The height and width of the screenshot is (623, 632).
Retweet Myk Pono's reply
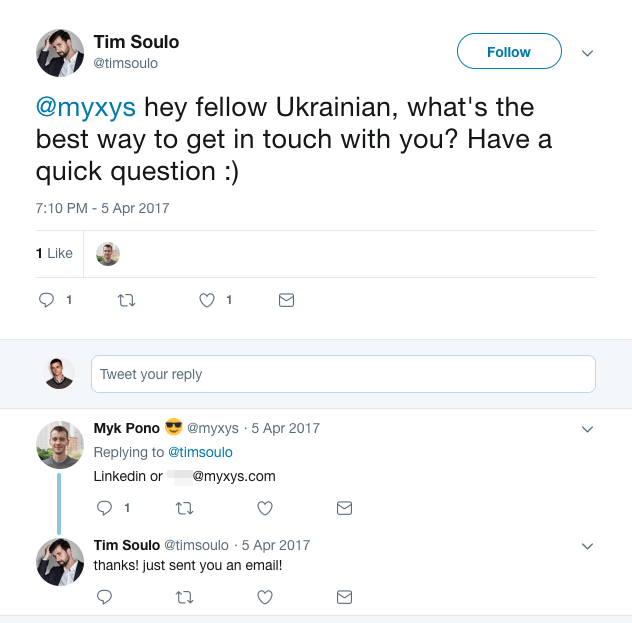point(184,508)
